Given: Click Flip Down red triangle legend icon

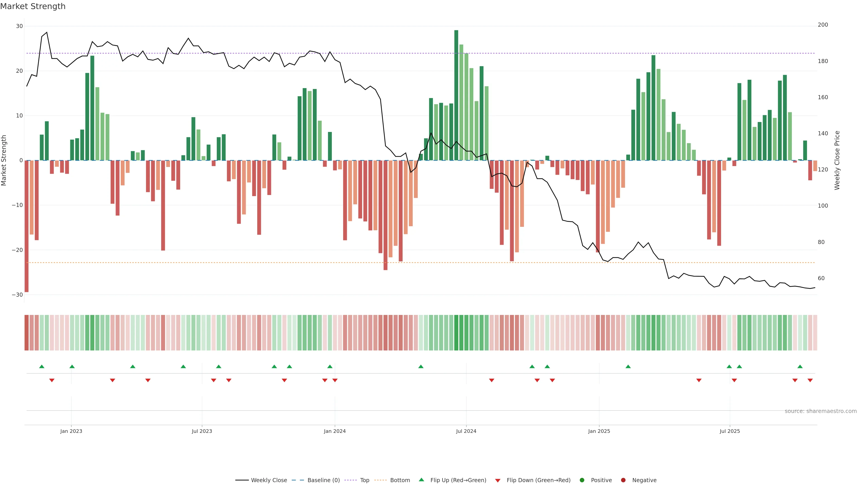Looking at the screenshot, I should coord(498,481).
